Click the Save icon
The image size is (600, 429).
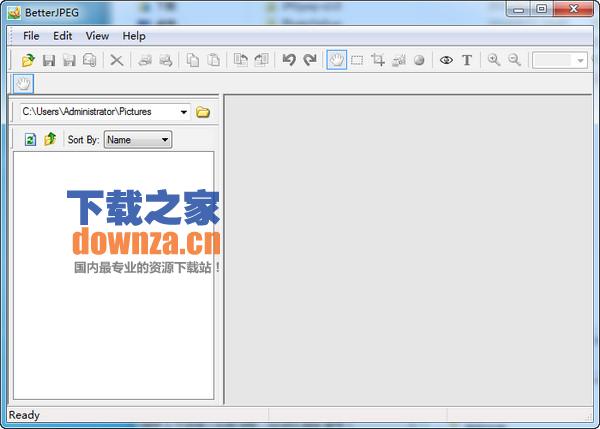(x=49, y=60)
